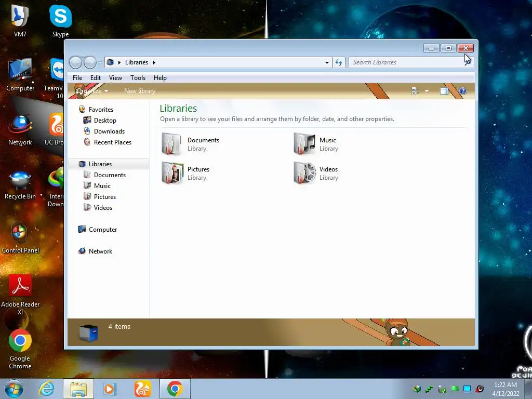The image size is (532, 399).
Task: Open UC Browser from the taskbar
Action: pyautogui.click(x=142, y=389)
